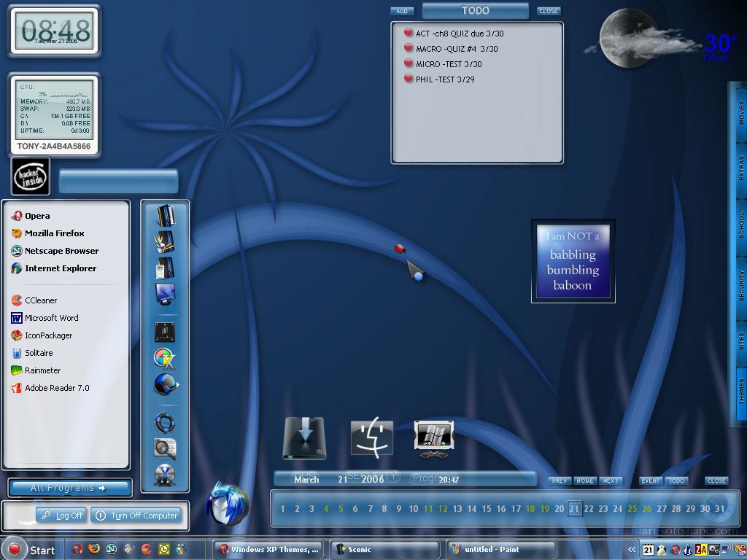Toggle the red bullet beside MICRO -TEST

(x=409, y=63)
